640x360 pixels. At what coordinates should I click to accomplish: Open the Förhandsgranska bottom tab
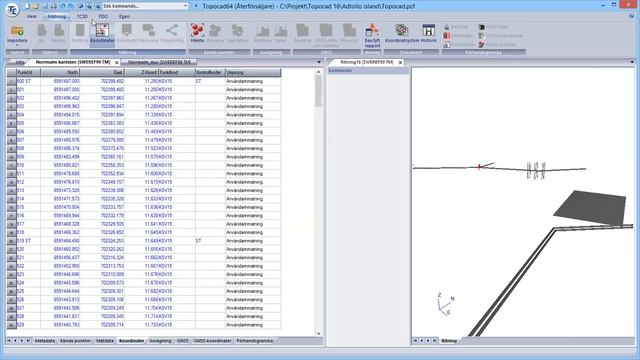pos(255,340)
